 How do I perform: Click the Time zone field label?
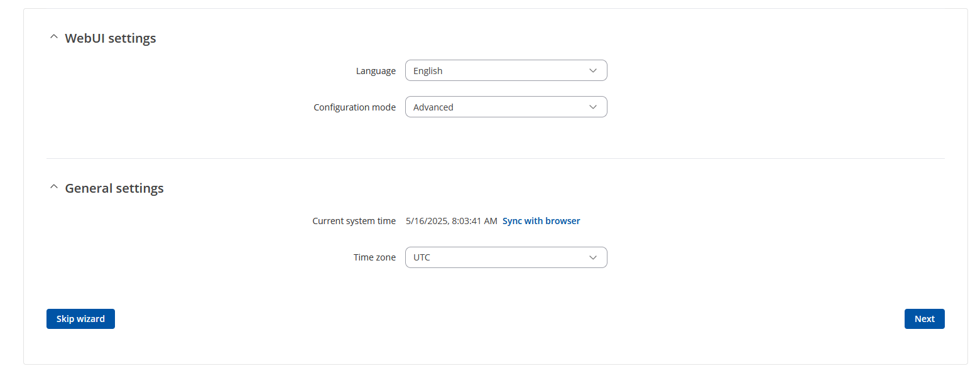point(374,257)
